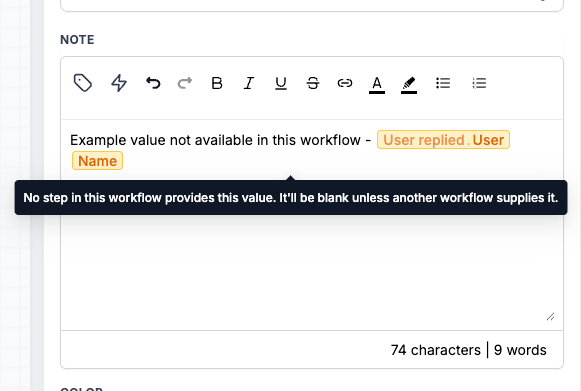Toggle bold formatting
The height and width of the screenshot is (391, 581).
click(x=217, y=83)
